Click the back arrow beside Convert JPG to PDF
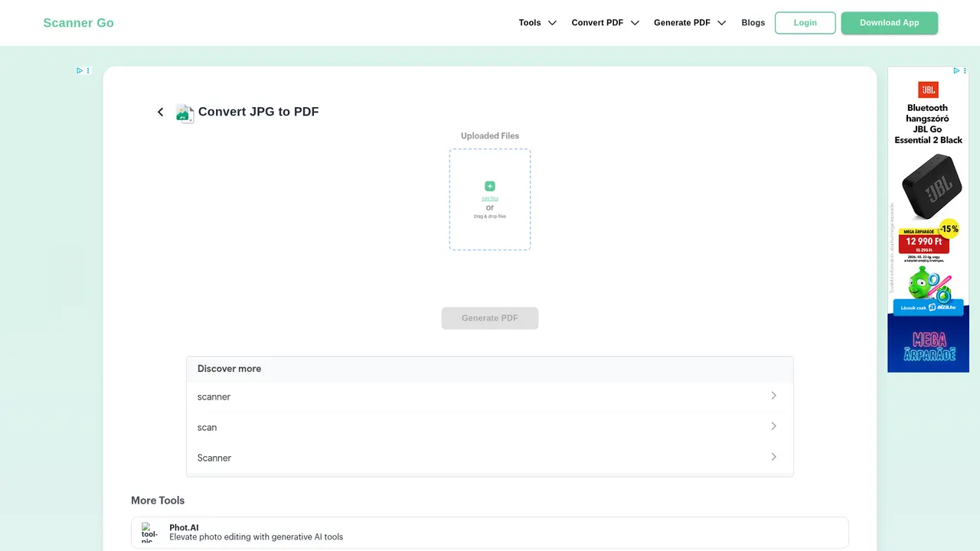This screenshot has height=551, width=980. [160, 112]
